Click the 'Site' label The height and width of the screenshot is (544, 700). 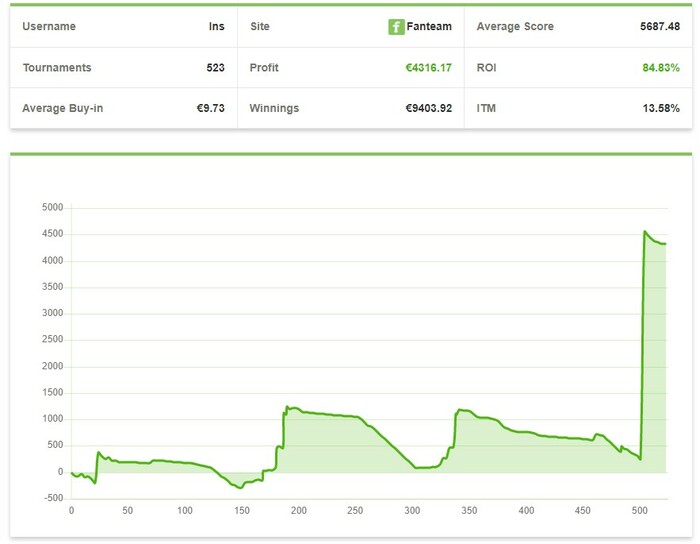pos(260,26)
